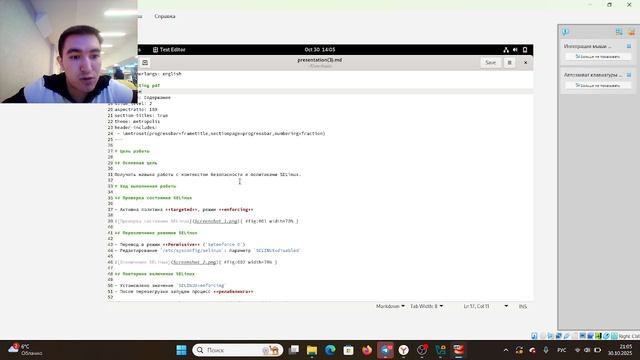
Task: Click don't show again under keyboard capture notice
Action: [598, 85]
